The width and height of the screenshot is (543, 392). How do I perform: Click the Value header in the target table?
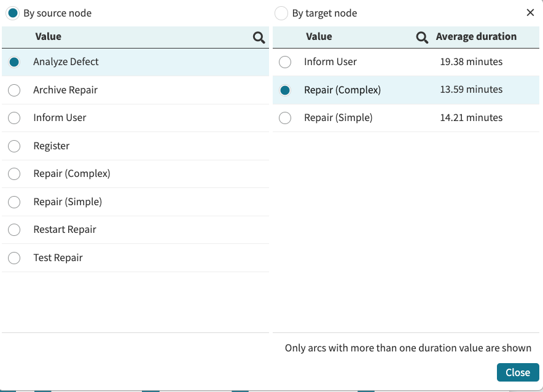319,37
